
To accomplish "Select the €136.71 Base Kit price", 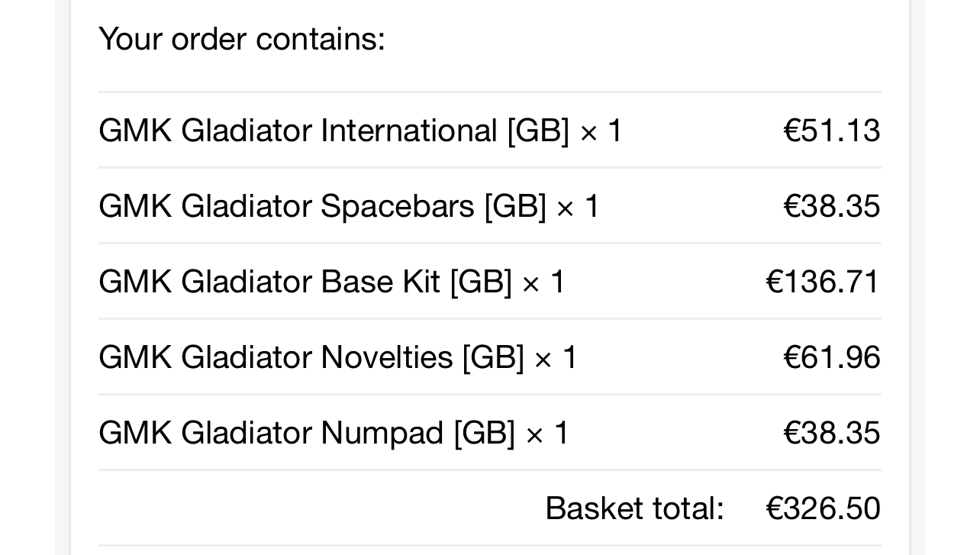I will (x=823, y=282).
